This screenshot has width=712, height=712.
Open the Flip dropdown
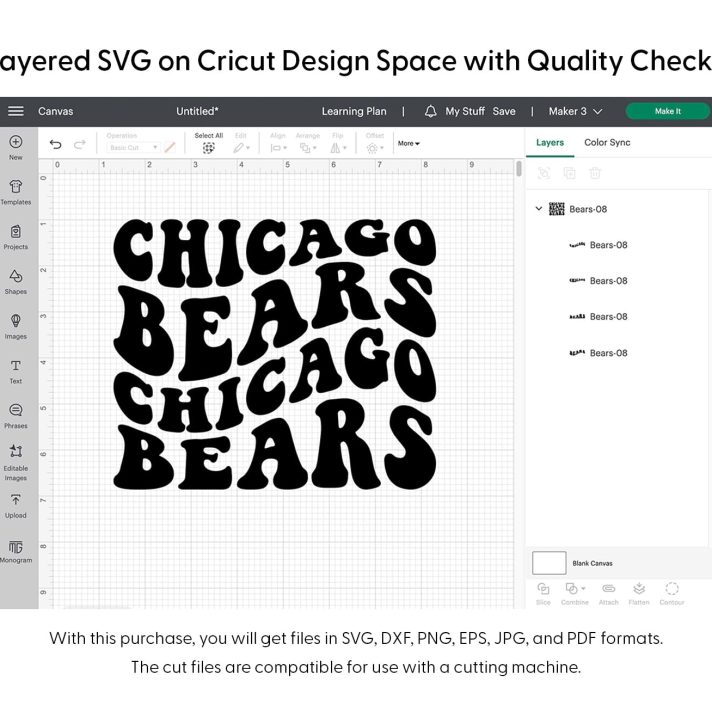[338, 148]
